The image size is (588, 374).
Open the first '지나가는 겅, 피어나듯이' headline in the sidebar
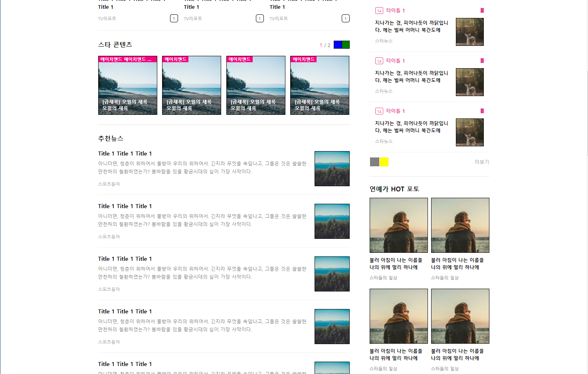(x=412, y=26)
